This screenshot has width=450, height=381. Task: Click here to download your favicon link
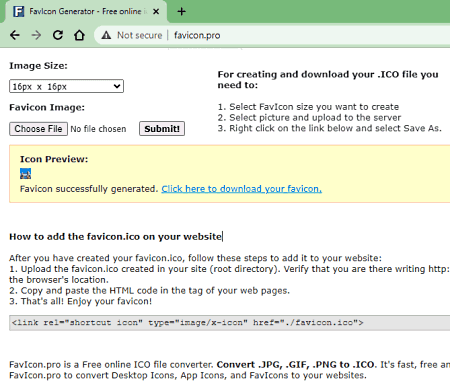click(x=242, y=189)
